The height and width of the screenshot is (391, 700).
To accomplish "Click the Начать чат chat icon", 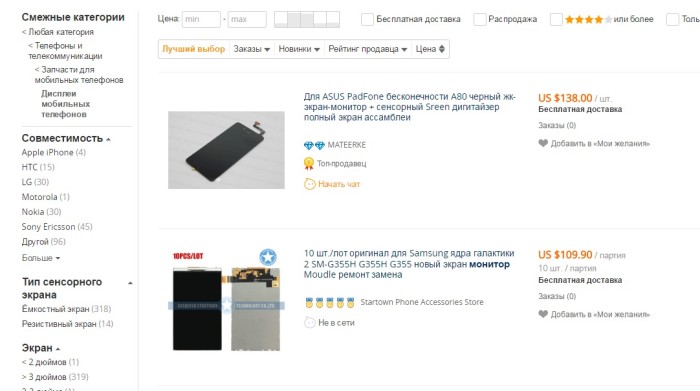I will [309, 184].
